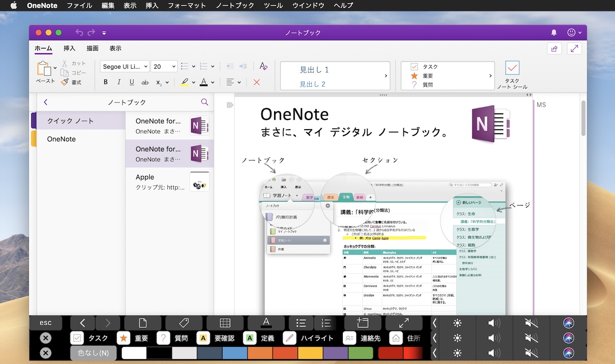615x364 pixels.
Task: Click the increase indent icon
Action: (243, 66)
